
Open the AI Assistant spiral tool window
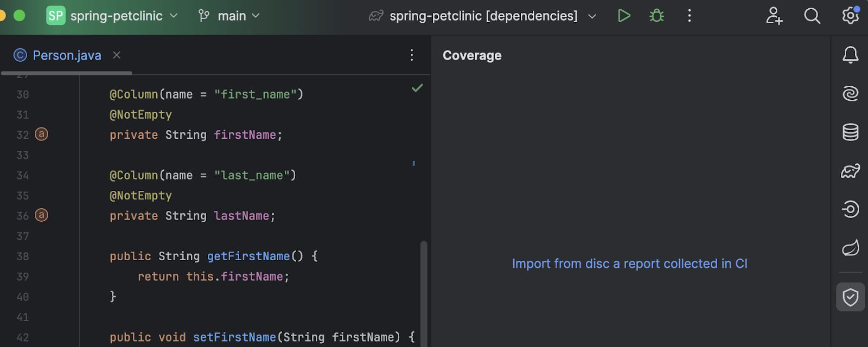coord(850,93)
